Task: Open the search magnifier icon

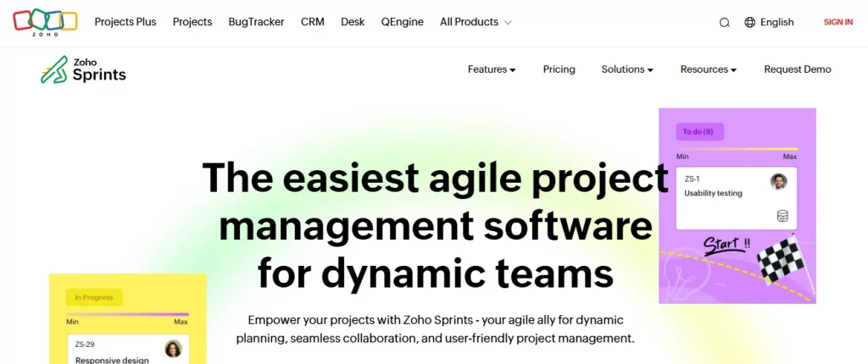Action: pyautogui.click(x=724, y=23)
